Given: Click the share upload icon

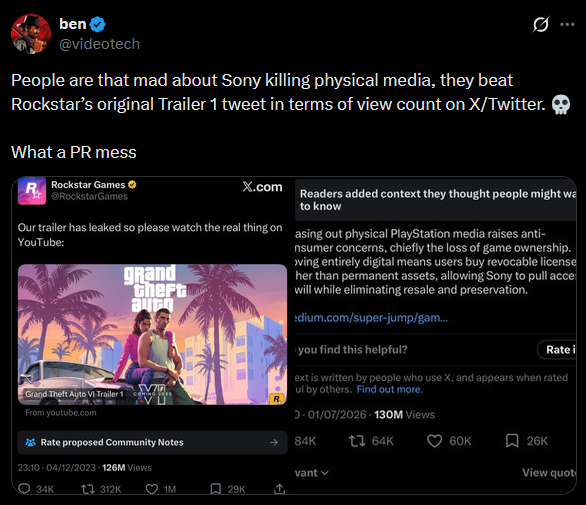Looking at the screenshot, I should click(x=279, y=489).
